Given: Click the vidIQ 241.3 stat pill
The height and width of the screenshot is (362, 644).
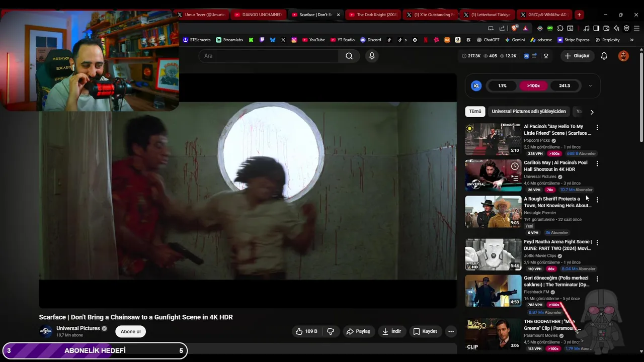Looking at the screenshot, I should click(x=565, y=86).
